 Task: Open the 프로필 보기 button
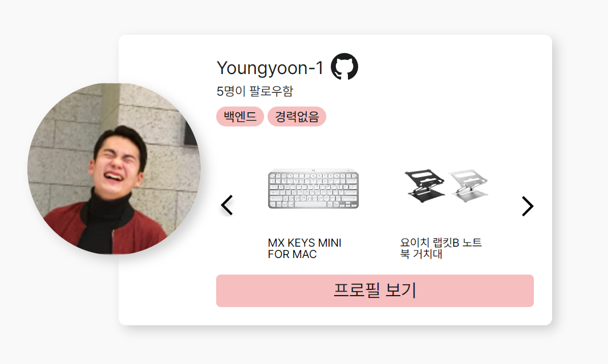click(375, 291)
